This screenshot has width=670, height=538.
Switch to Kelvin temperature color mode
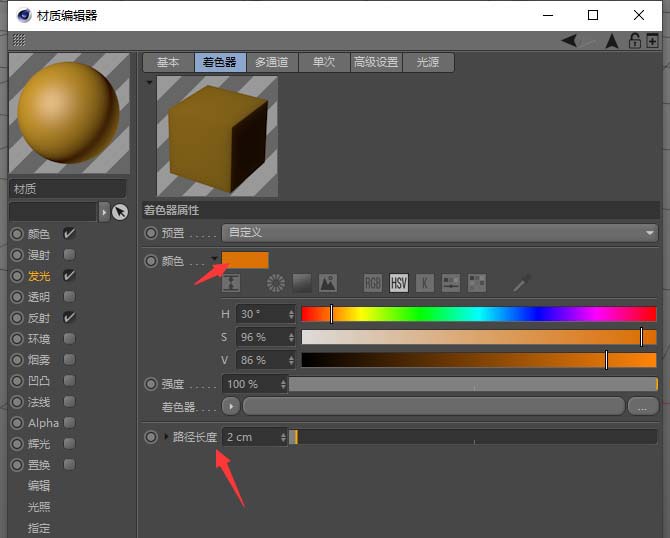click(425, 283)
